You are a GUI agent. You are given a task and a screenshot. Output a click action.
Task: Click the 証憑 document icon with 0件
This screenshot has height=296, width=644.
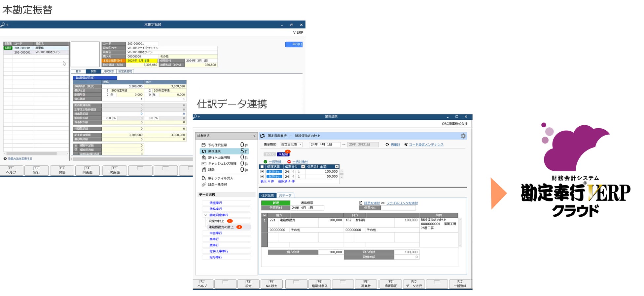pyautogui.click(x=204, y=170)
